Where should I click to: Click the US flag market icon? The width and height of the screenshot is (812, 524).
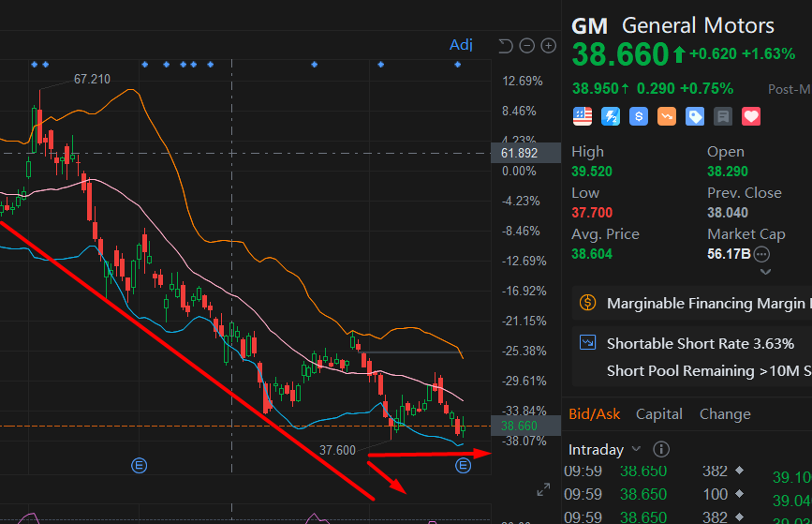click(582, 116)
